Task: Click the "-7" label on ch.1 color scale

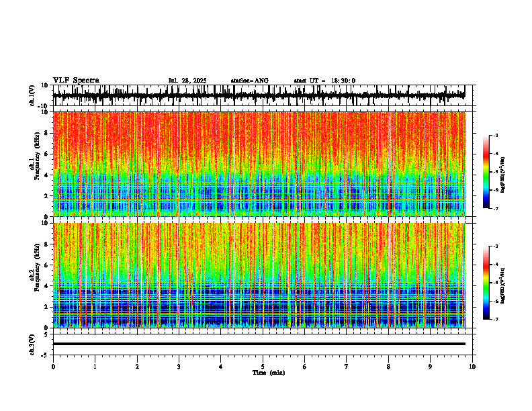Action: pyautogui.click(x=495, y=208)
